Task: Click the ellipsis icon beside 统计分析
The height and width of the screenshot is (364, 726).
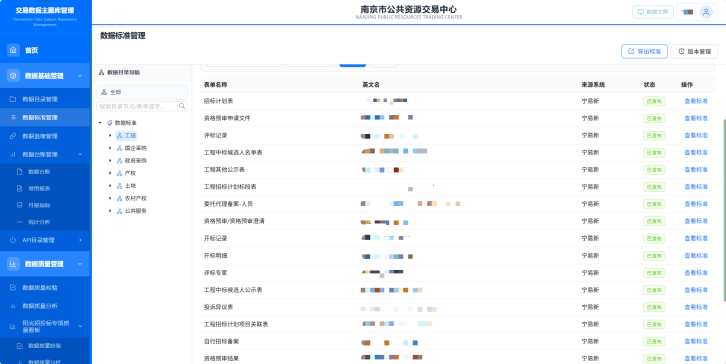Action: 19,222
